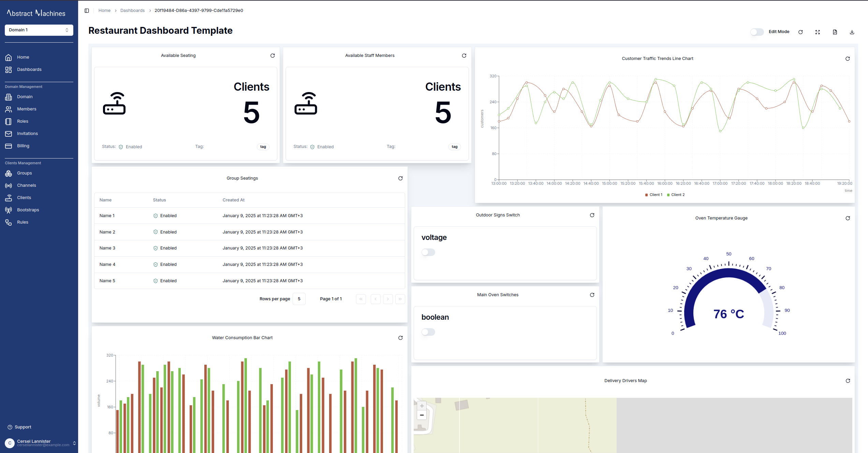Click the Bootstraps icon in sidebar
Viewport: 868px width, 453px height.
coord(9,209)
